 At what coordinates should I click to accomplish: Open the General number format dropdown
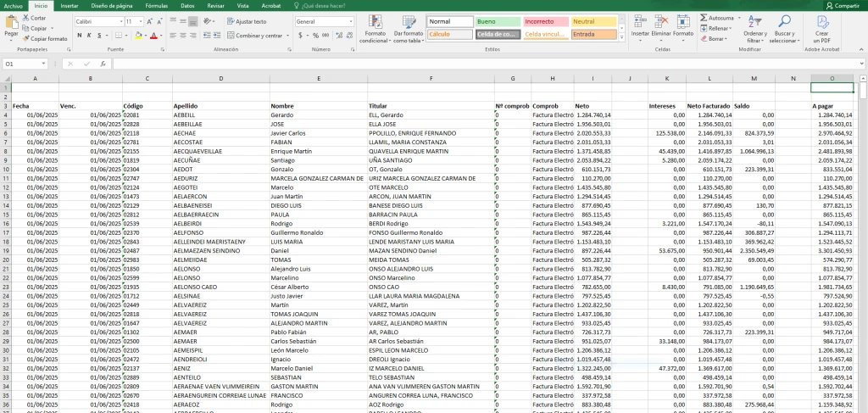tap(351, 21)
